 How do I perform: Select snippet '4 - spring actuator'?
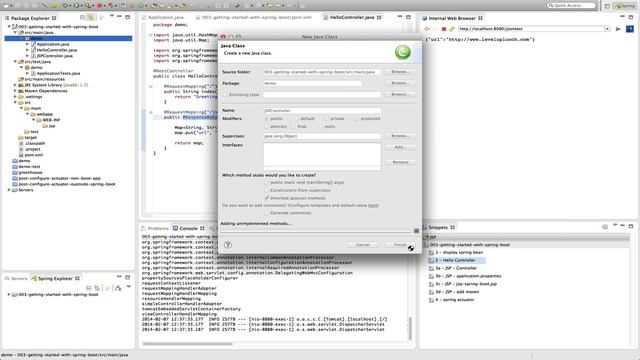[454, 300]
